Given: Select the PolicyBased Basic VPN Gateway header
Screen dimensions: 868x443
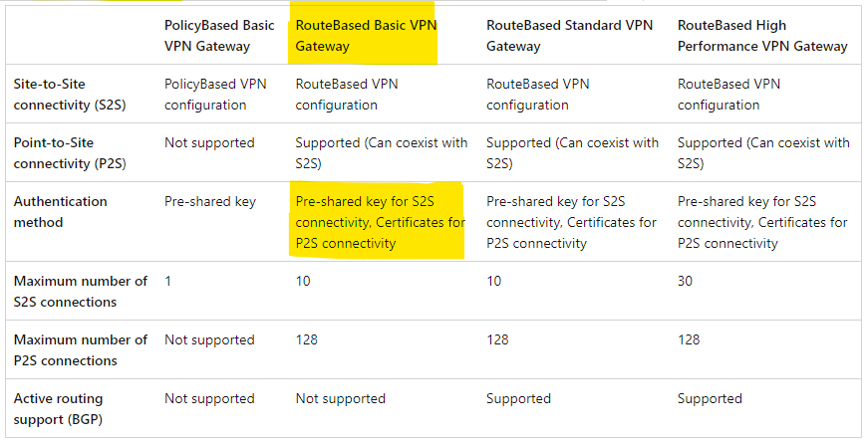Looking at the screenshot, I should 219,36.
